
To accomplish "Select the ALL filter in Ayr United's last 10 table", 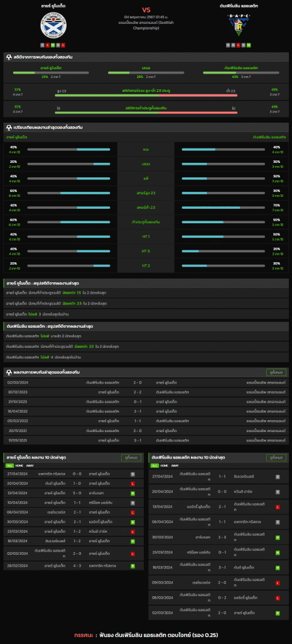I will [x=9, y=466].
